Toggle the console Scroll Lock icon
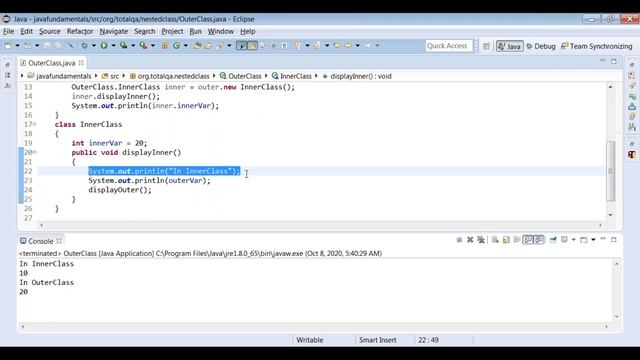Screen dimensions: 640x360 tap(506, 240)
